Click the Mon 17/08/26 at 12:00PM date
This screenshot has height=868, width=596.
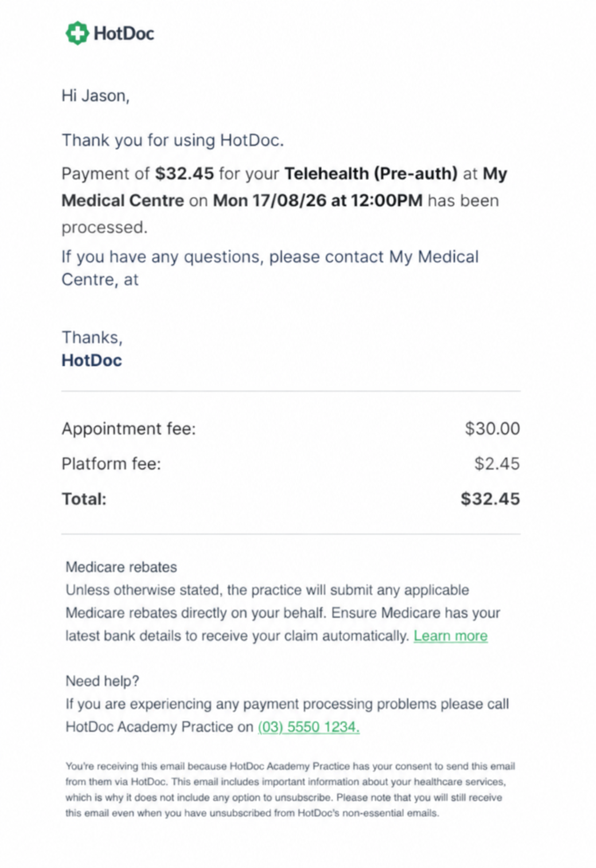click(x=317, y=201)
